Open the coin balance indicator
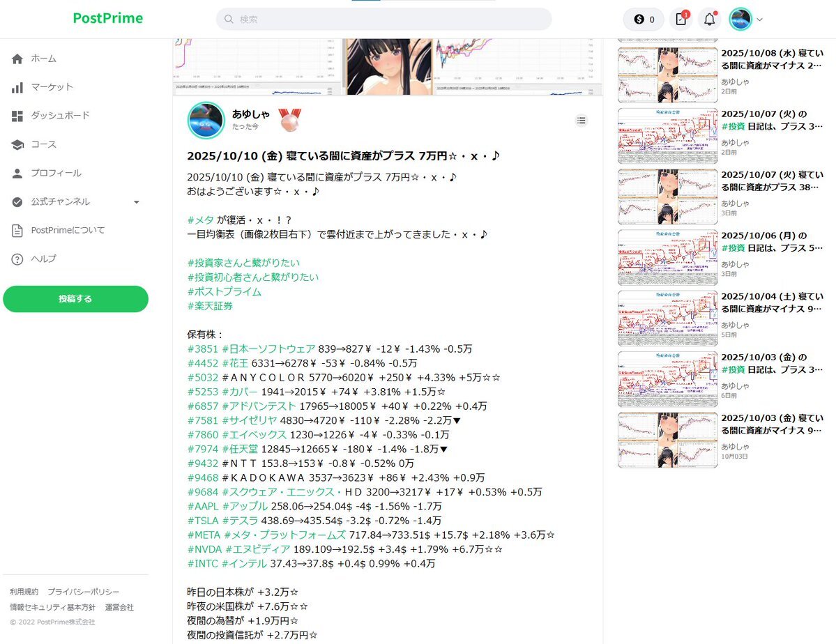The width and height of the screenshot is (836, 644). point(644,20)
